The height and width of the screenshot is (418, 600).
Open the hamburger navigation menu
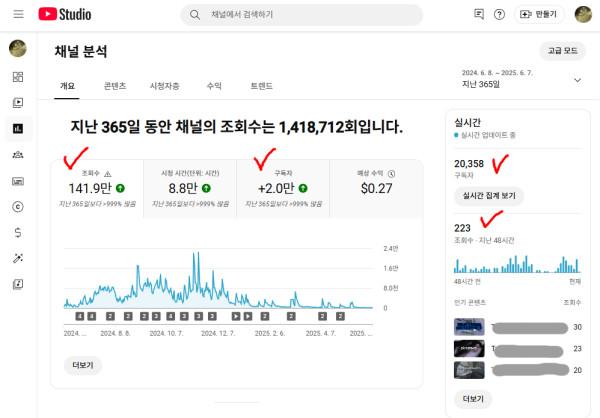click(x=18, y=14)
